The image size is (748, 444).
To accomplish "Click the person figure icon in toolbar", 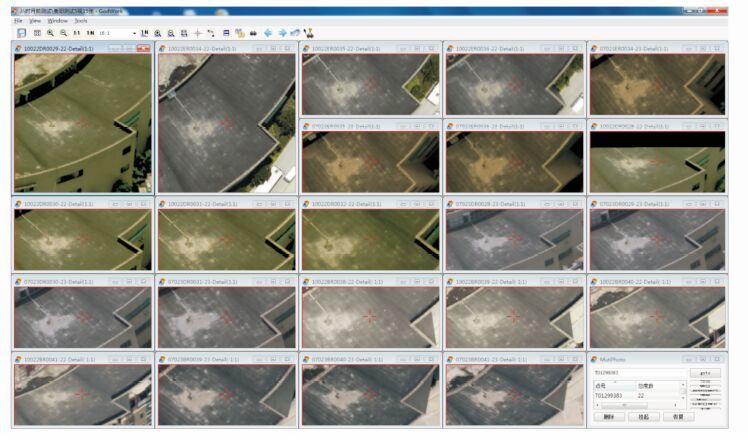I will point(309,33).
